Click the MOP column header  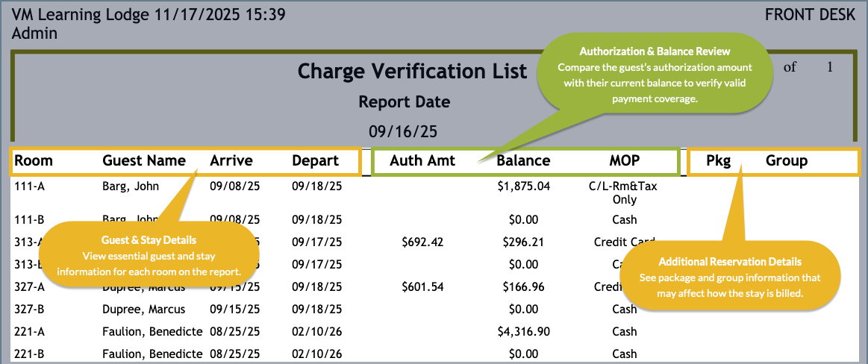click(x=624, y=160)
